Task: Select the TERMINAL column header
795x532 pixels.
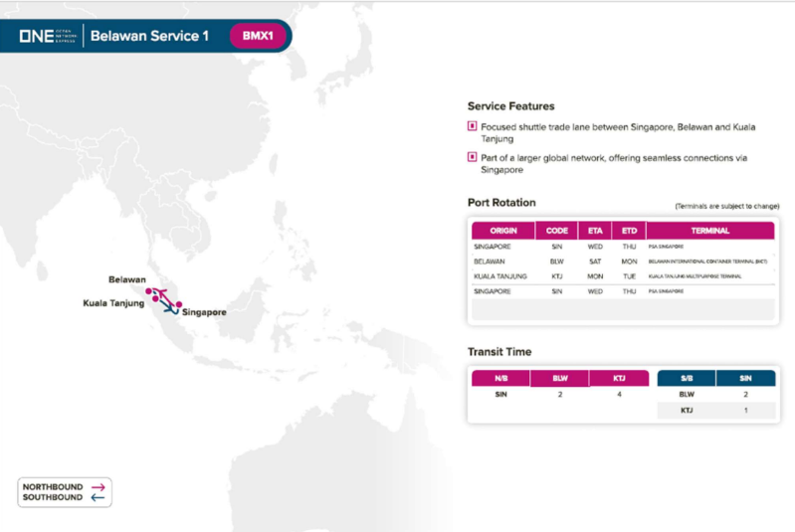Action: coord(708,231)
